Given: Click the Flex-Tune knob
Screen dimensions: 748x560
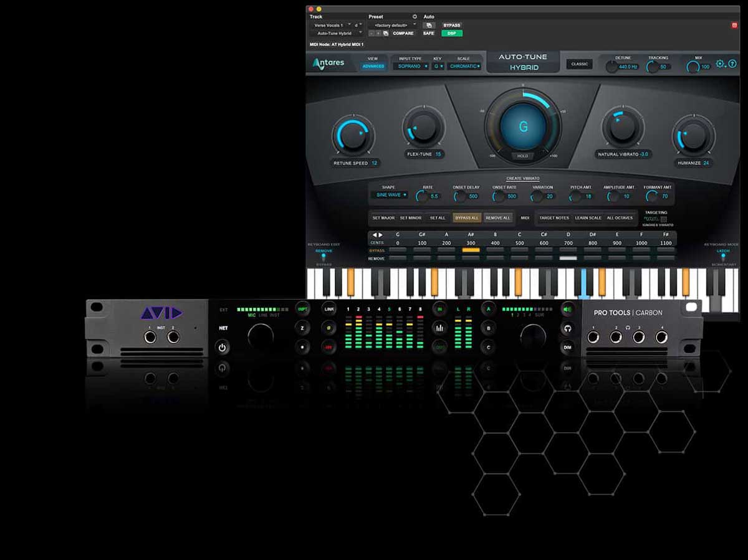Looking at the screenshot, I should (423, 128).
